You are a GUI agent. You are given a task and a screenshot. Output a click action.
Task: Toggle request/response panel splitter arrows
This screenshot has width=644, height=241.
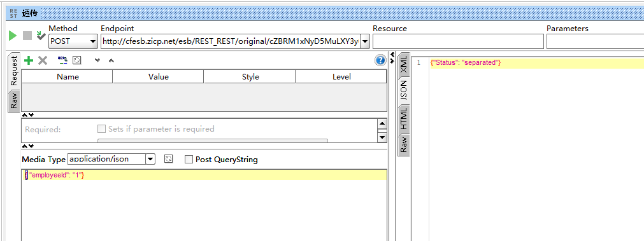[x=392, y=57]
